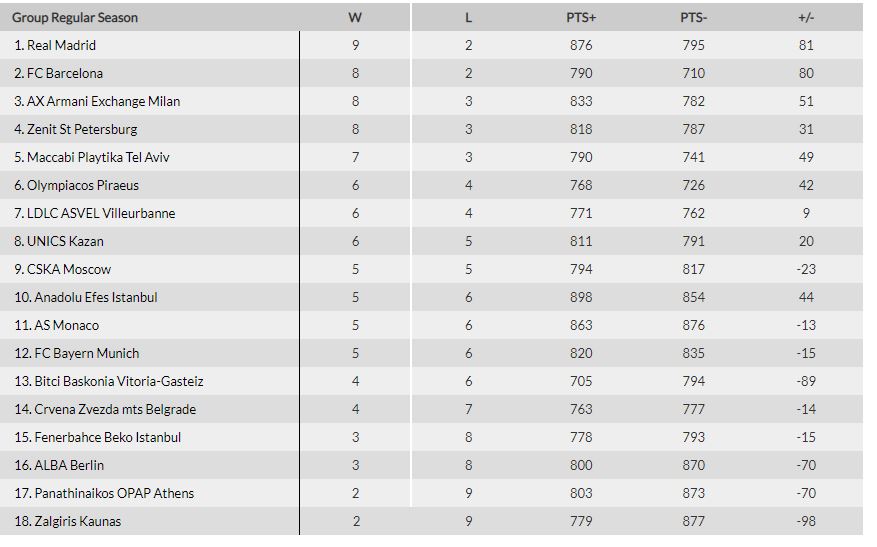Viewport: 877px width, 547px height.
Task: Sort by the +/- column header
Action: 806,17
